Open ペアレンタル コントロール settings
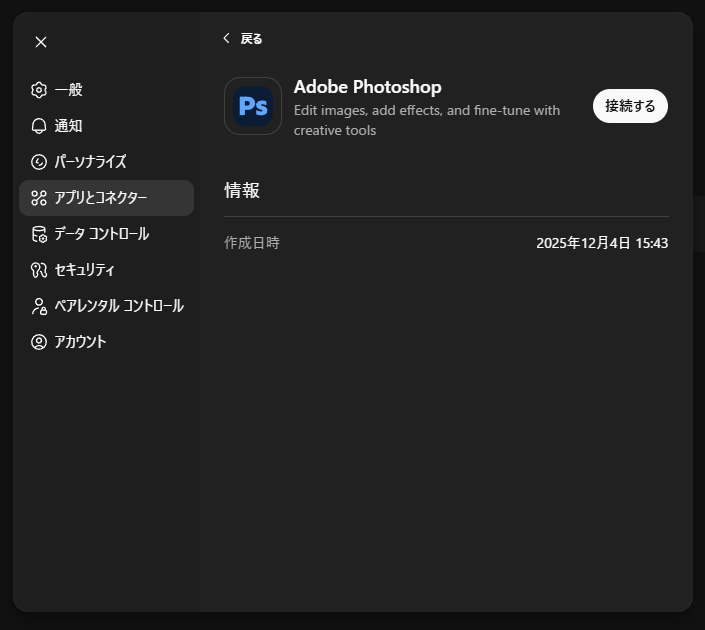705x630 pixels. (106, 306)
